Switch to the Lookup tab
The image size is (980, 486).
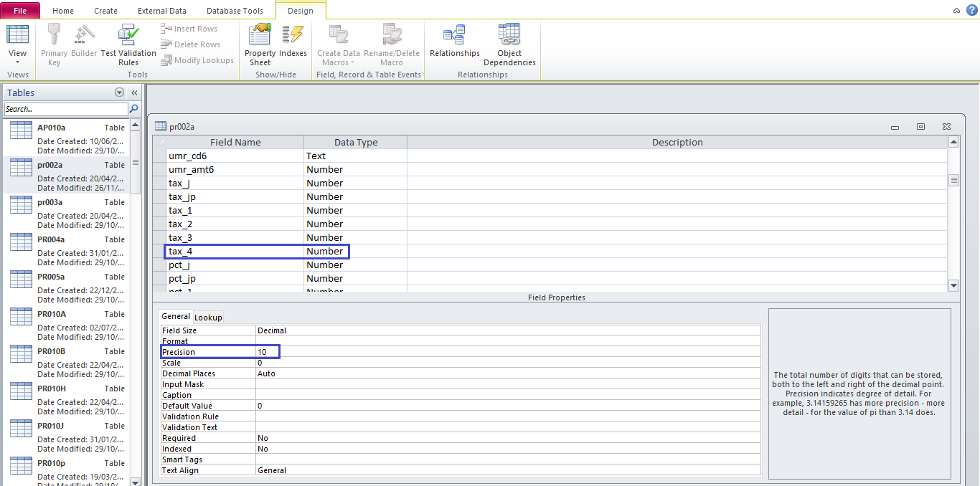click(209, 317)
